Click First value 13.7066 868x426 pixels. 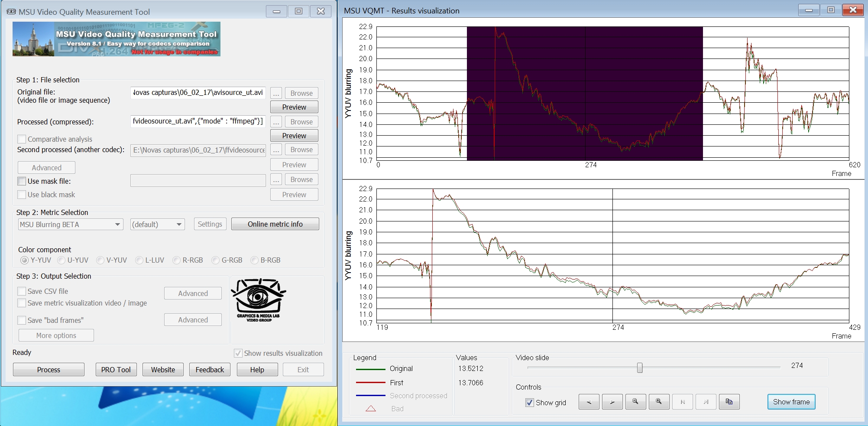coord(471,383)
